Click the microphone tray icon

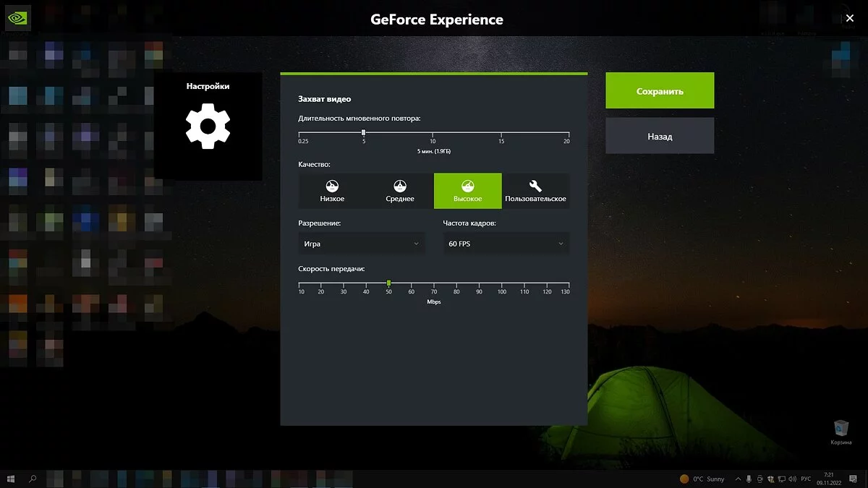749,479
